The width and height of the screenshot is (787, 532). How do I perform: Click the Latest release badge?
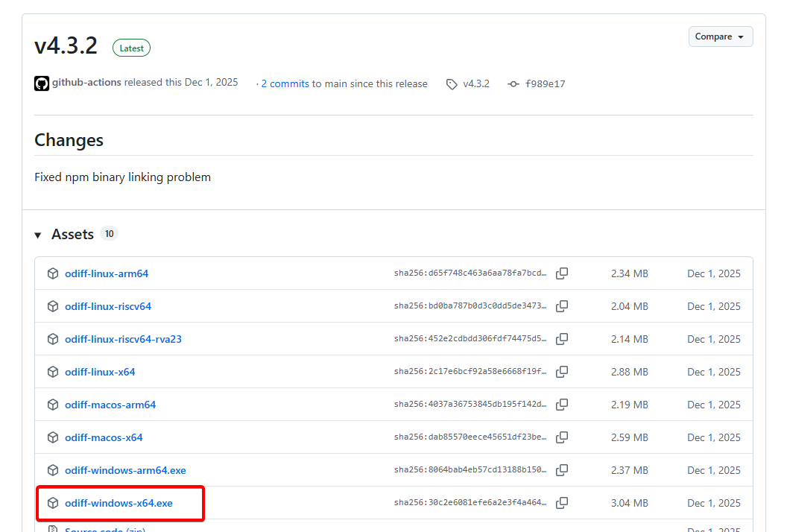pos(131,48)
